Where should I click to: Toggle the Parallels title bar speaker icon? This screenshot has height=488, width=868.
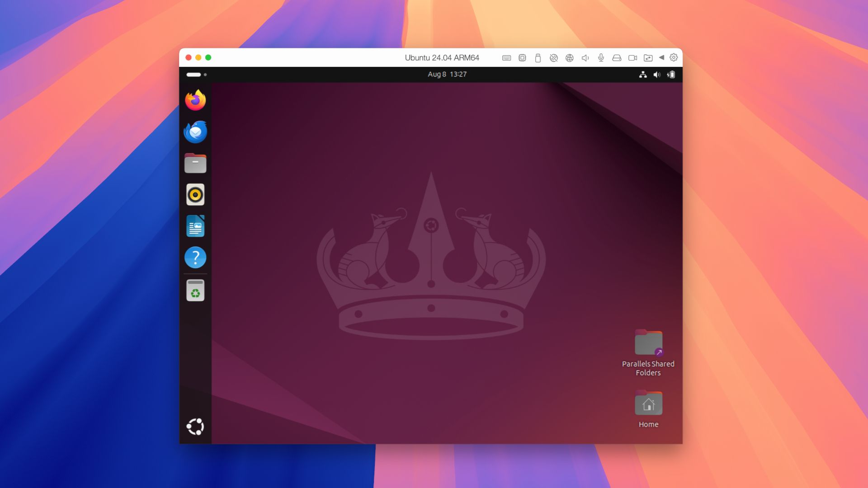point(585,58)
